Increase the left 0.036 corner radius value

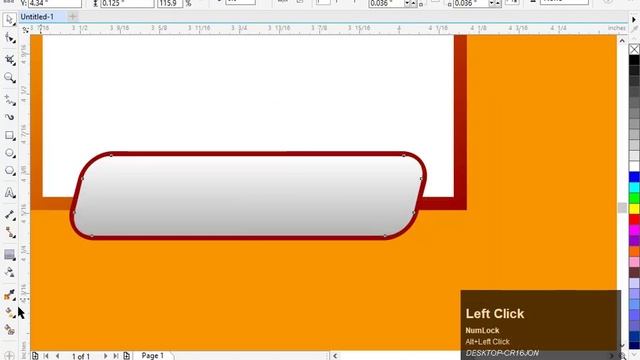click(413, 4)
